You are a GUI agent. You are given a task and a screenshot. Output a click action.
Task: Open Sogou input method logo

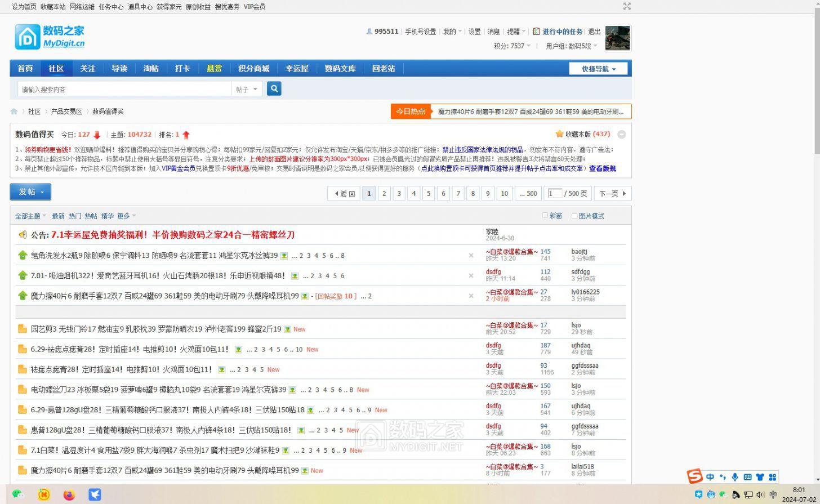click(695, 476)
